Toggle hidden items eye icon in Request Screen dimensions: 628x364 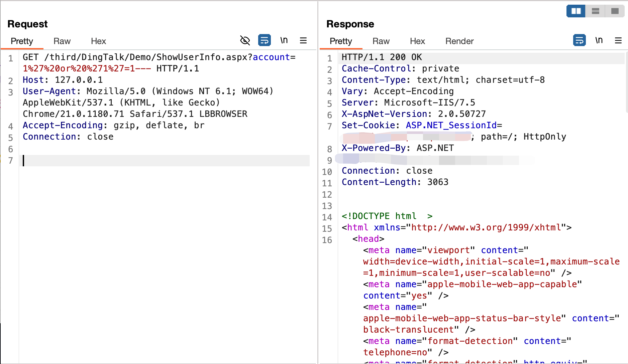pos(245,40)
